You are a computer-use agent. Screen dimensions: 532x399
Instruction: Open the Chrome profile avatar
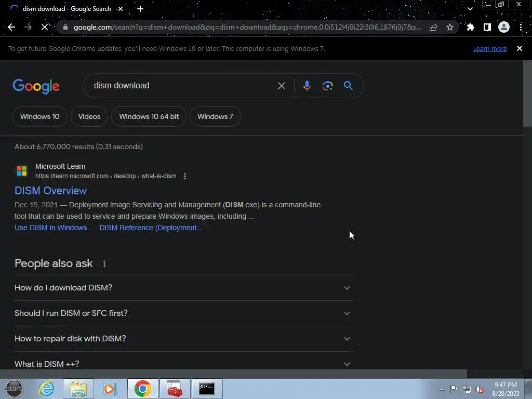coord(504,27)
